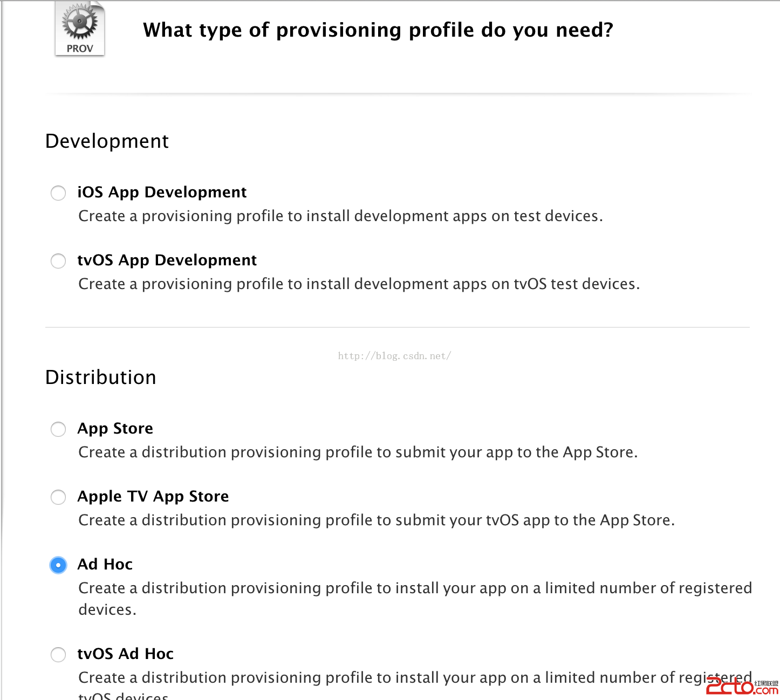This screenshot has height=700, width=780.
Task: Select the iOS App Development radio button
Action: pos(58,193)
